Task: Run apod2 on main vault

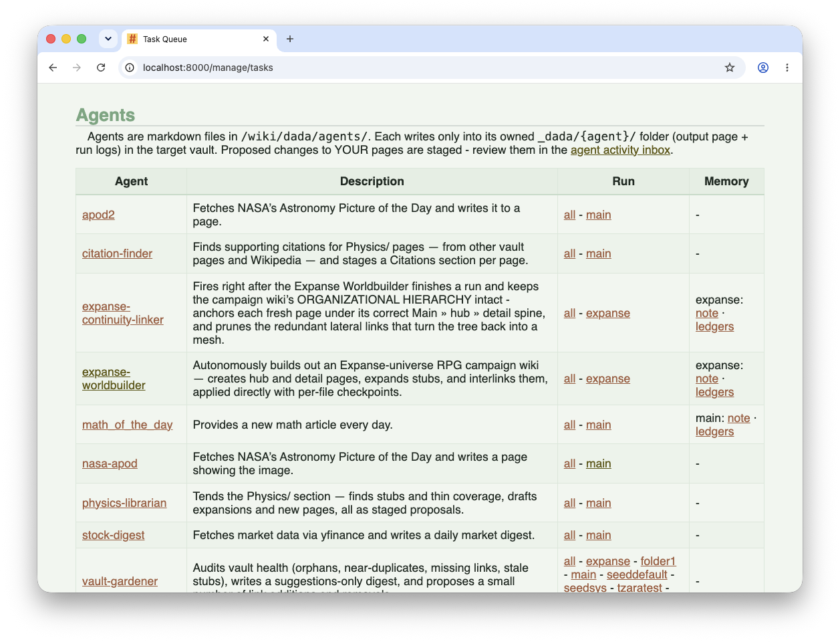Action: coord(598,215)
